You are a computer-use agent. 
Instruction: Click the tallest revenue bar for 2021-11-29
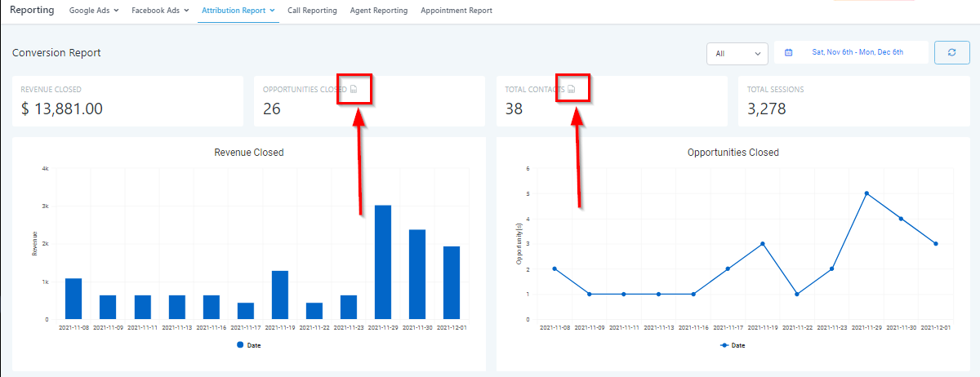tap(383, 261)
